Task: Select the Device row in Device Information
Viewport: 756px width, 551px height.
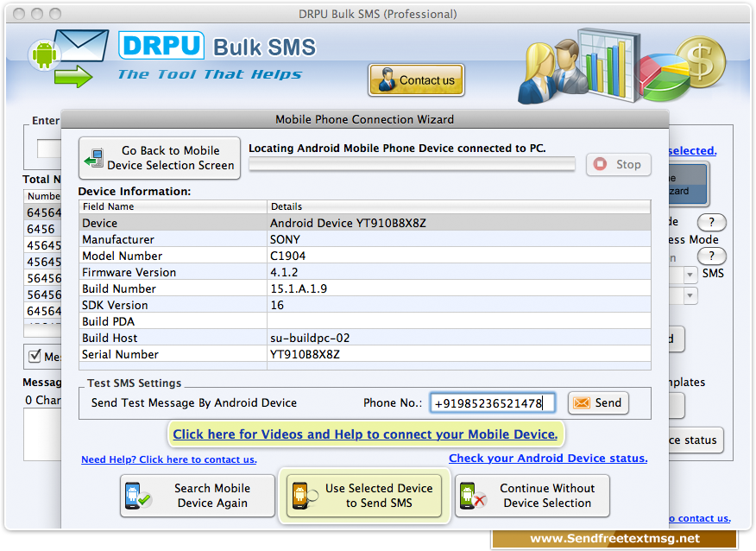Action: pyautogui.click(x=364, y=223)
